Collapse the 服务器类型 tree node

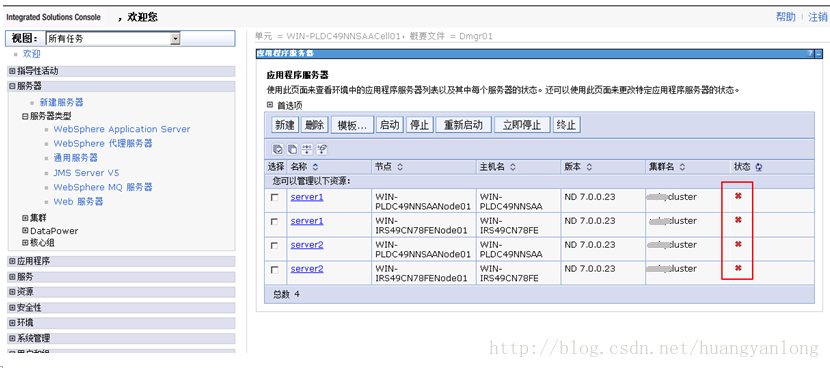point(25,116)
